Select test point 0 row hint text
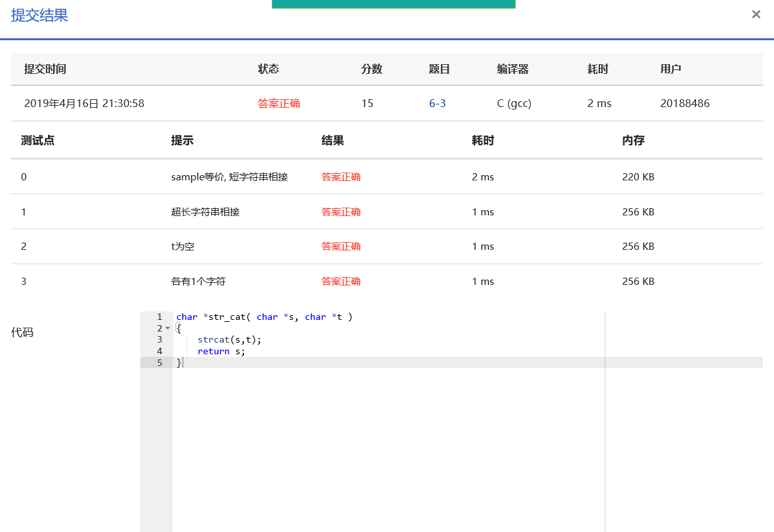The image size is (774, 532). click(229, 176)
